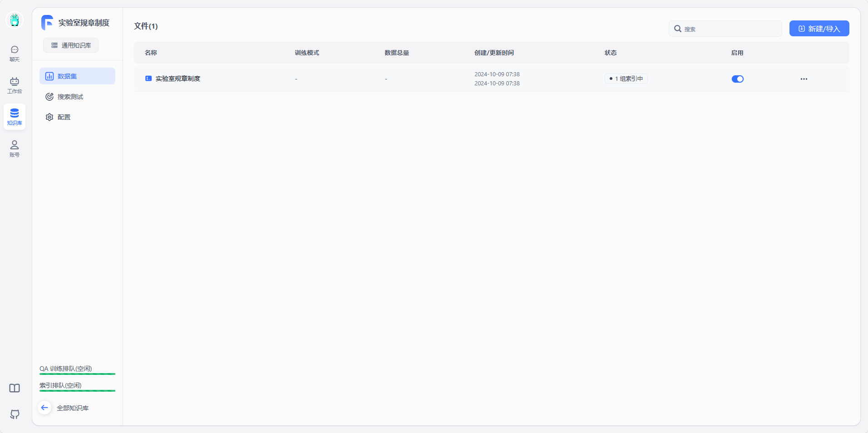Open the 实验室规章制度 file row
The image size is (868, 433).
(x=491, y=79)
